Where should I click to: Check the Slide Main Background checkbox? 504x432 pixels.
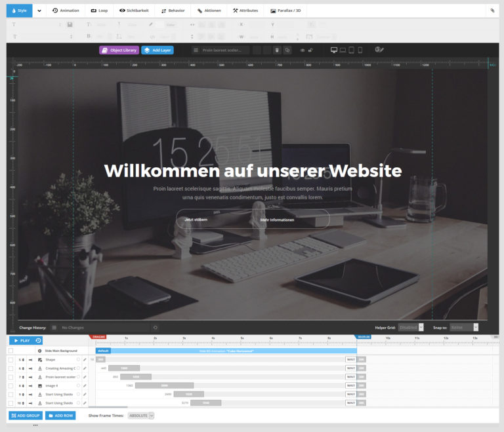(11, 351)
